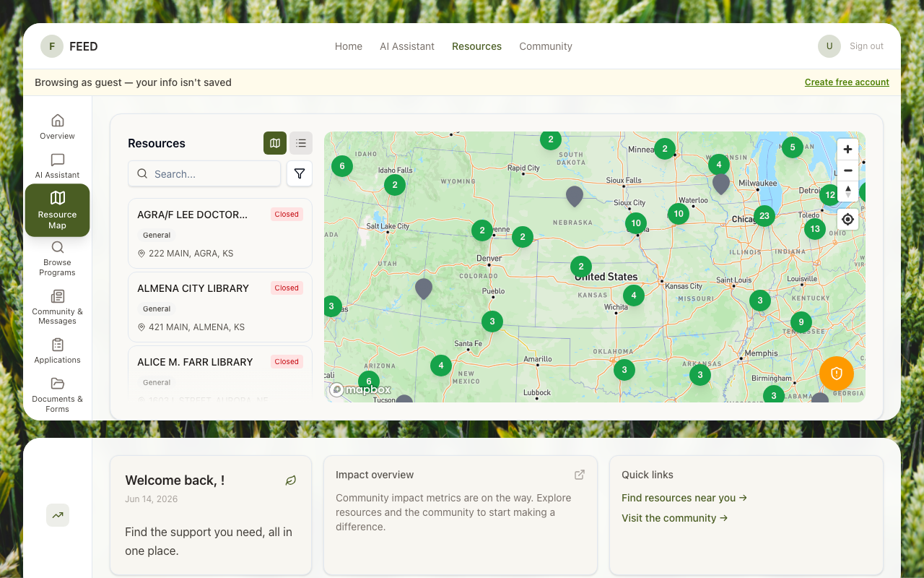The image size is (924, 578).
Task: Open cluster 3 in Oklahoma
Action: click(624, 370)
